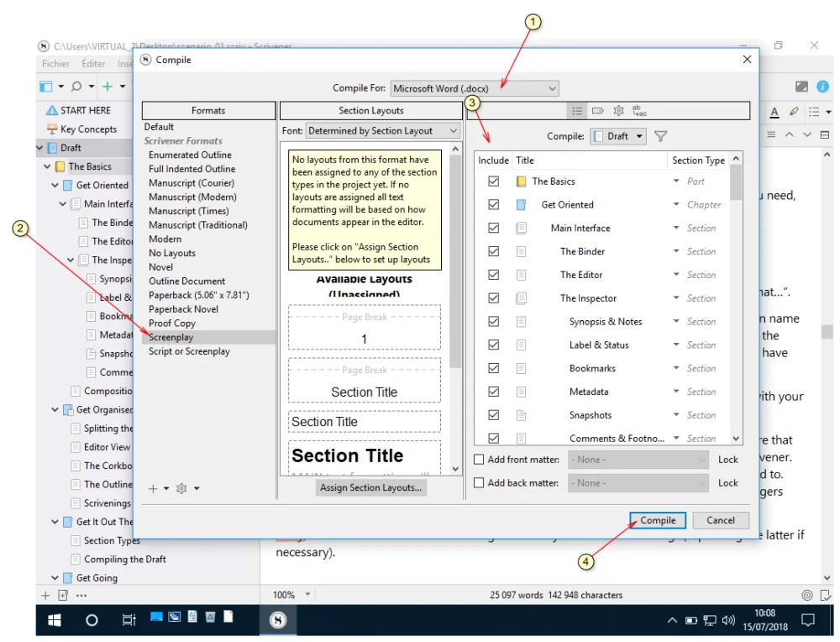Click the target icon in footer
The width and height of the screenshot is (840, 642).
(806, 596)
